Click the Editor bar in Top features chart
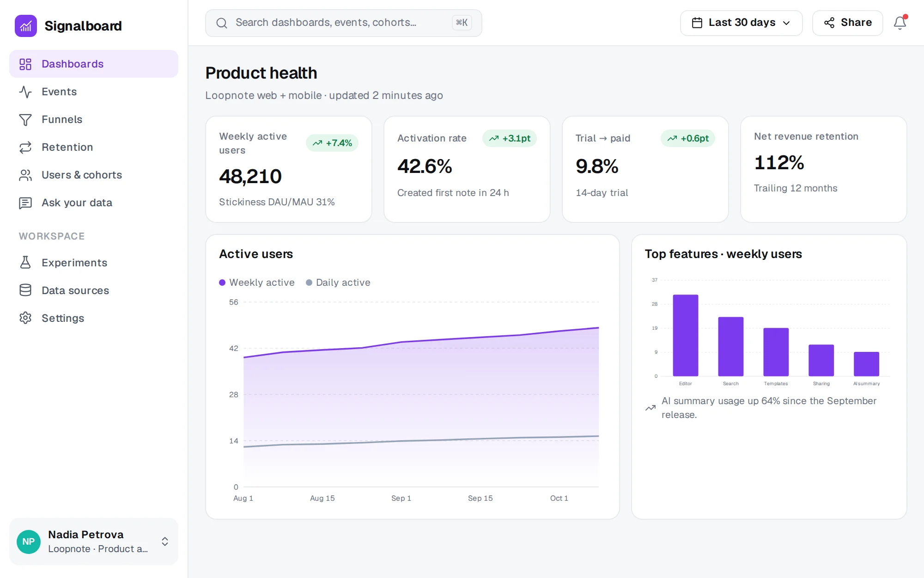 (686, 335)
